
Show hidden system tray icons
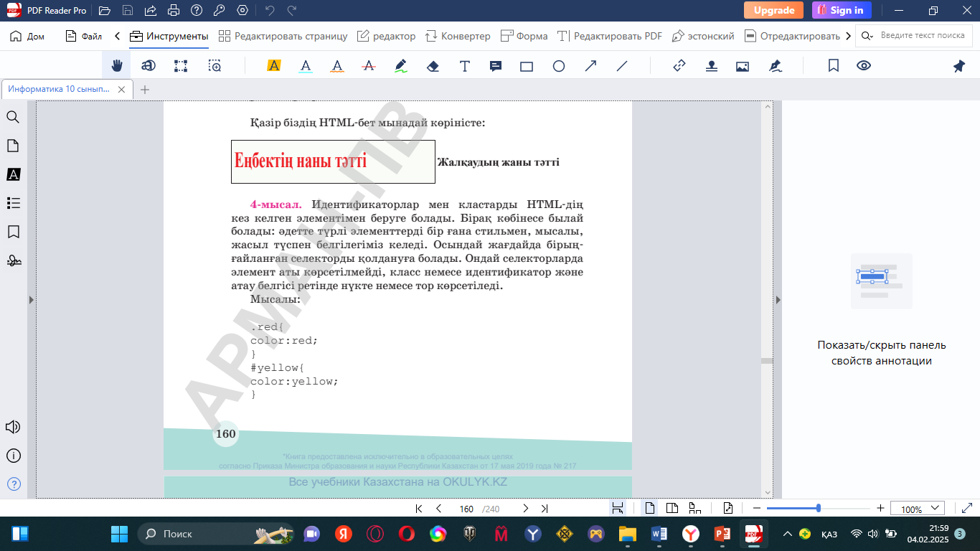coord(787,534)
